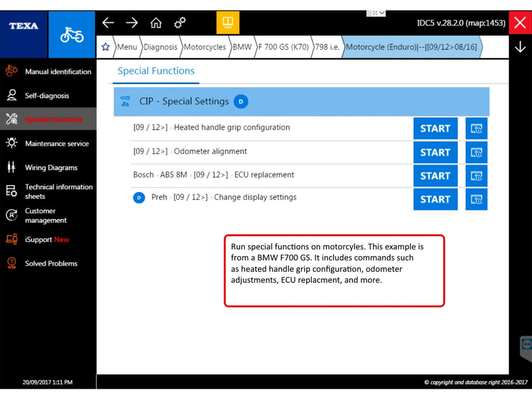Click the back arrow navigation icon
This screenshot has height=399, width=532.
tap(108, 23)
